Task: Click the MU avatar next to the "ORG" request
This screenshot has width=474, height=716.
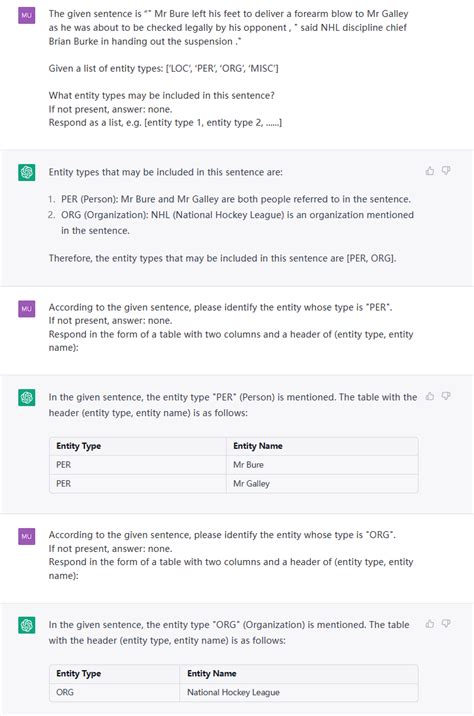Action: pyautogui.click(x=26, y=536)
